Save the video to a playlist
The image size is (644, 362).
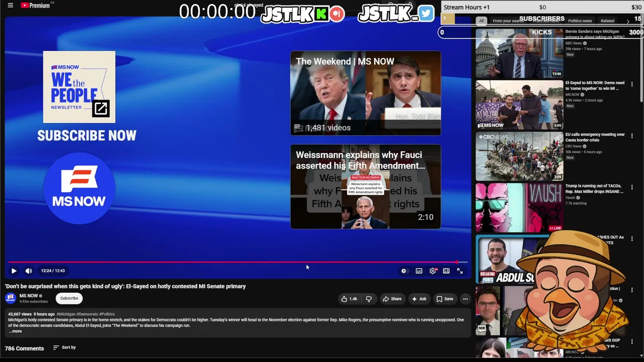(x=445, y=299)
